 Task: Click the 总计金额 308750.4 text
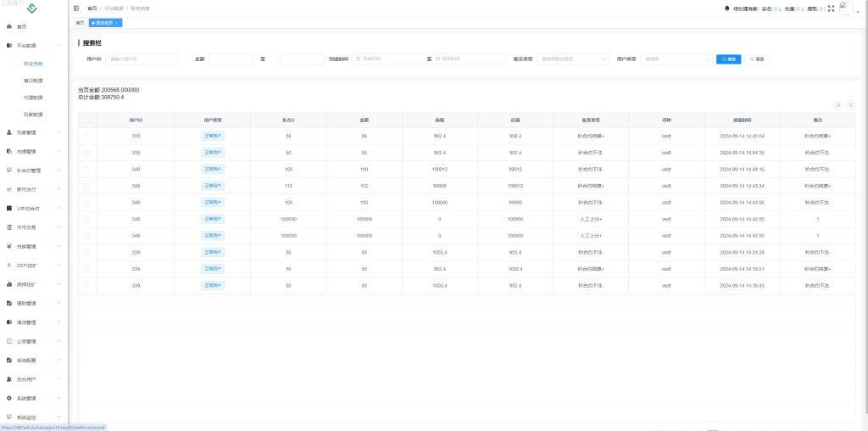coord(101,98)
